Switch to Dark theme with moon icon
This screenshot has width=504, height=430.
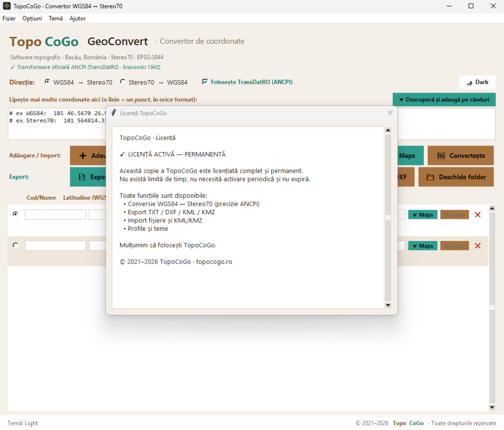pyautogui.click(x=469, y=83)
